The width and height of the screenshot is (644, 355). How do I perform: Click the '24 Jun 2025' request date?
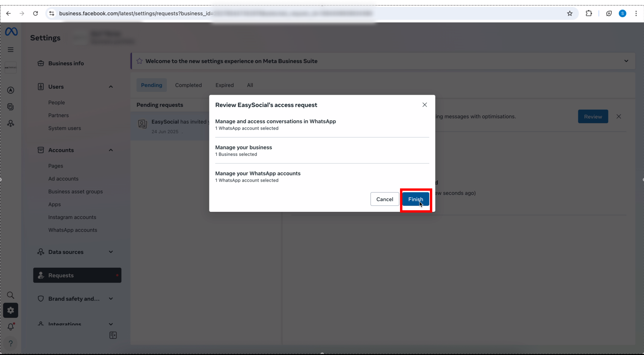click(x=165, y=132)
